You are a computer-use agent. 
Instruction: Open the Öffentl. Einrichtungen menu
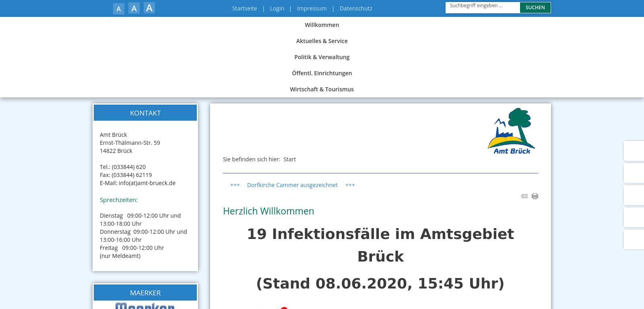coord(322,73)
